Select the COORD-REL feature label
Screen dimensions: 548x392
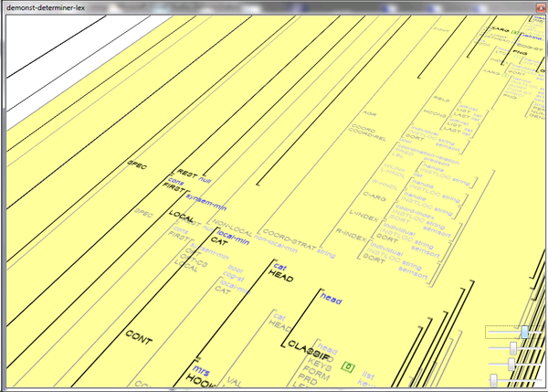pos(367,135)
